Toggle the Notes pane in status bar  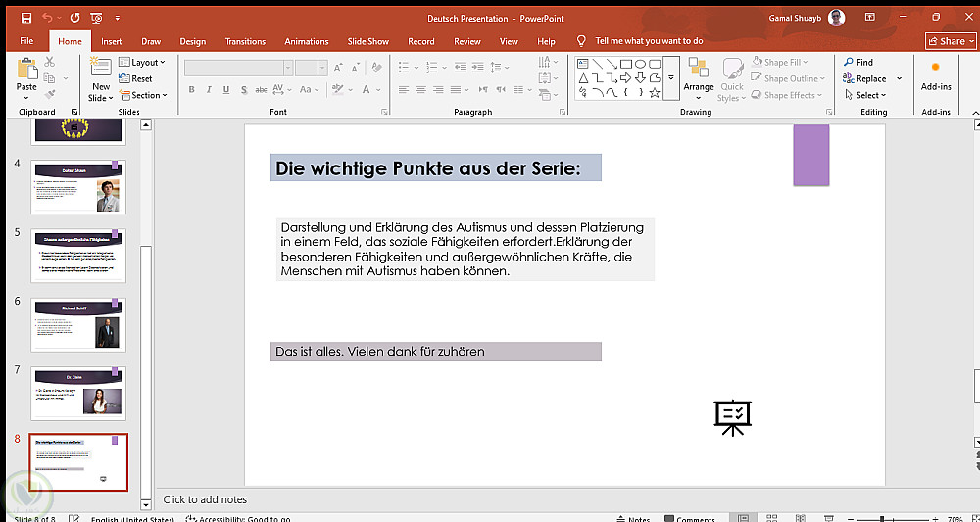(x=633, y=519)
